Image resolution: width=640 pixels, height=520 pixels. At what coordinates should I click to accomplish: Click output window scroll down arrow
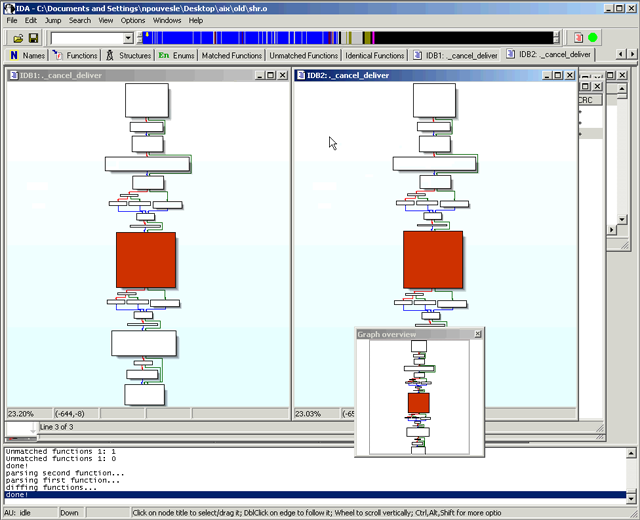point(630,497)
